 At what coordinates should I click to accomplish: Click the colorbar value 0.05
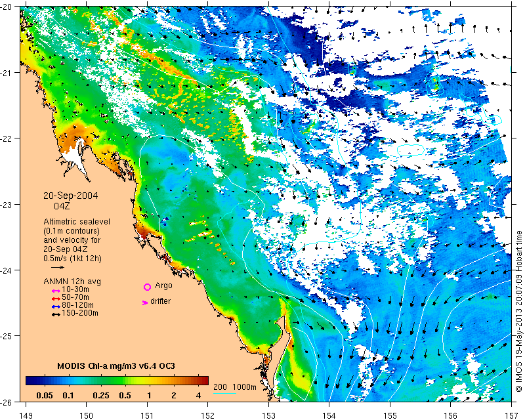(x=44, y=396)
